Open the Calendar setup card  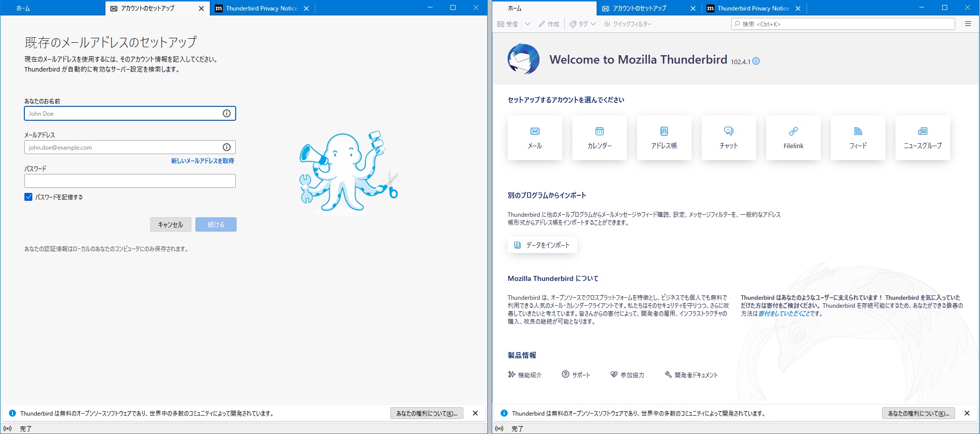[599, 138]
